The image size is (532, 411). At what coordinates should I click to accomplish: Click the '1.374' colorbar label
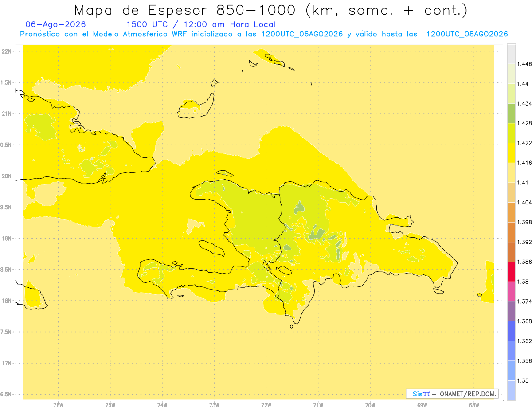click(524, 301)
